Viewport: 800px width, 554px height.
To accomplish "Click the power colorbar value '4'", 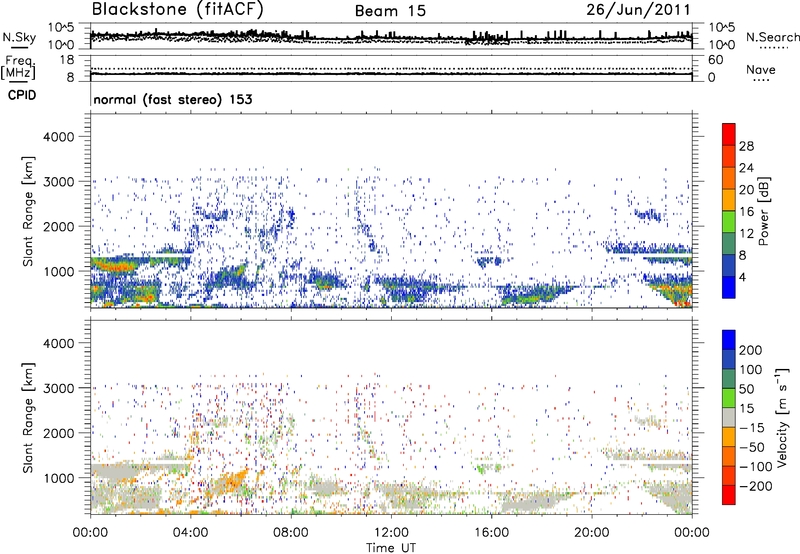I will [x=742, y=277].
